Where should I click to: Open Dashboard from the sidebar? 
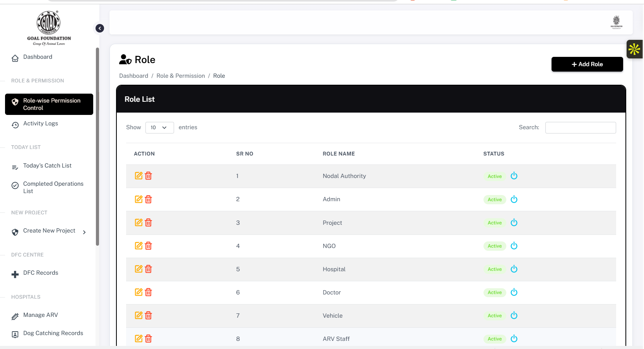coord(38,57)
